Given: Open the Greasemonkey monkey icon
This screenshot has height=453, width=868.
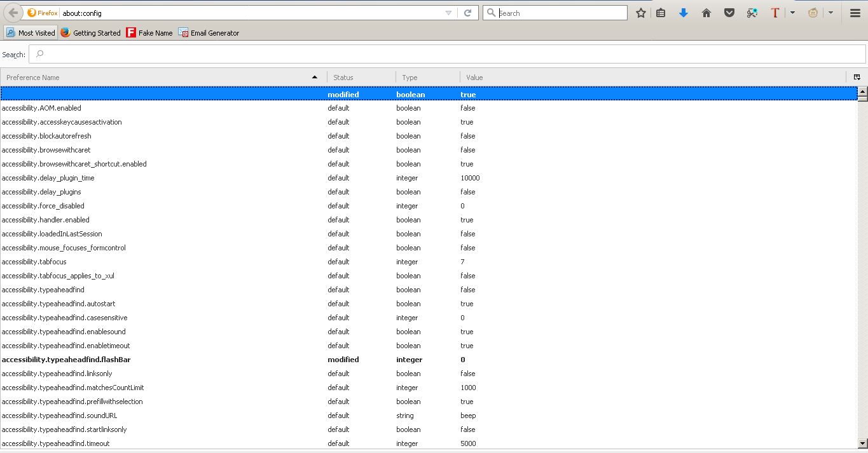Looking at the screenshot, I should [812, 12].
